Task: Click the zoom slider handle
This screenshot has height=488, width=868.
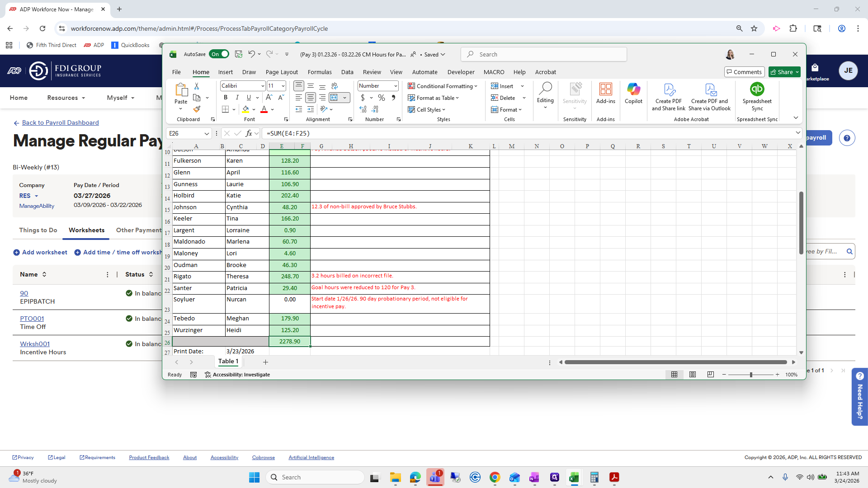Action: [751, 375]
